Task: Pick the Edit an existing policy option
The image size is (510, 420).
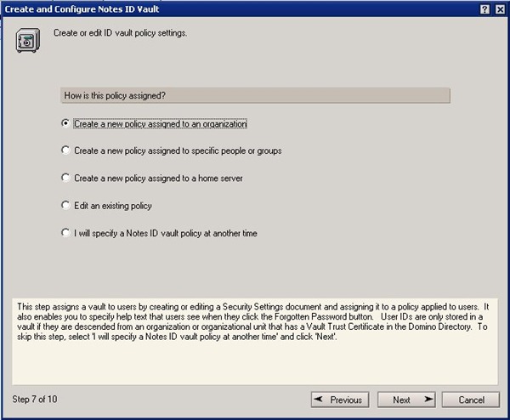Action: (x=66, y=205)
